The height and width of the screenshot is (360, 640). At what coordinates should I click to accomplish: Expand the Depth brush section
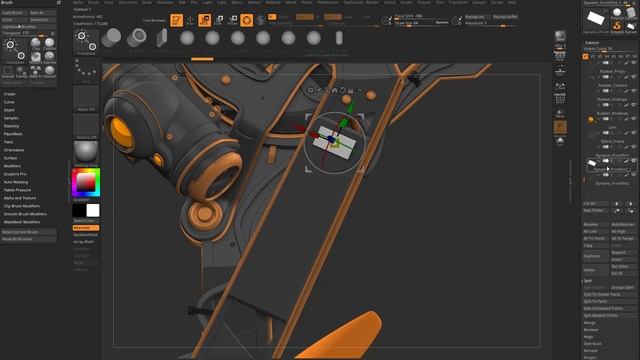9,110
